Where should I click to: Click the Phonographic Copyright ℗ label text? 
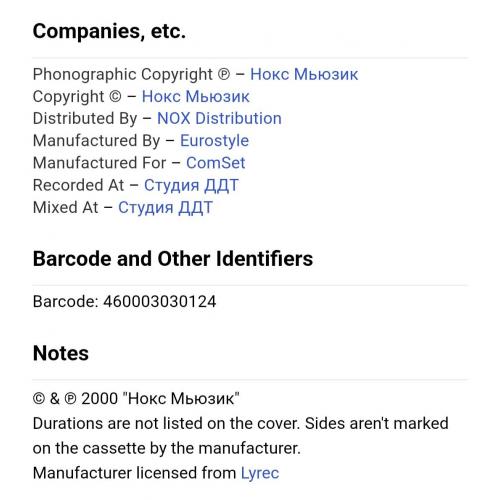[x=131, y=74]
